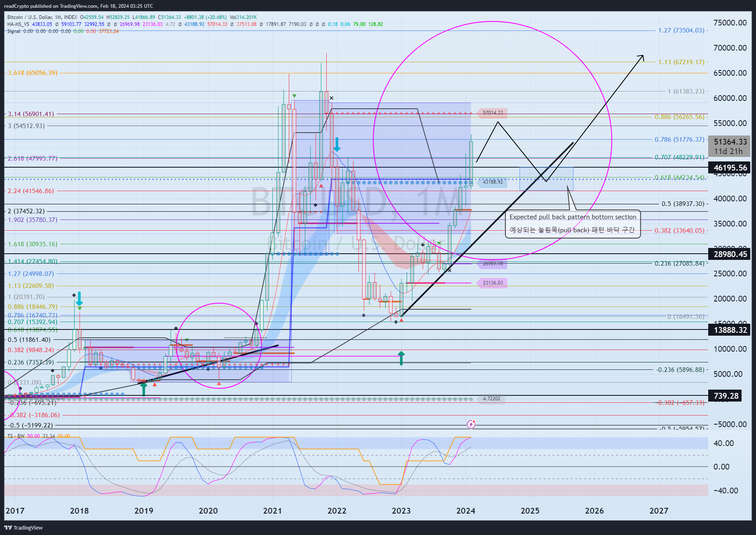Select Fib label 1 (61383.23)

tap(686, 91)
